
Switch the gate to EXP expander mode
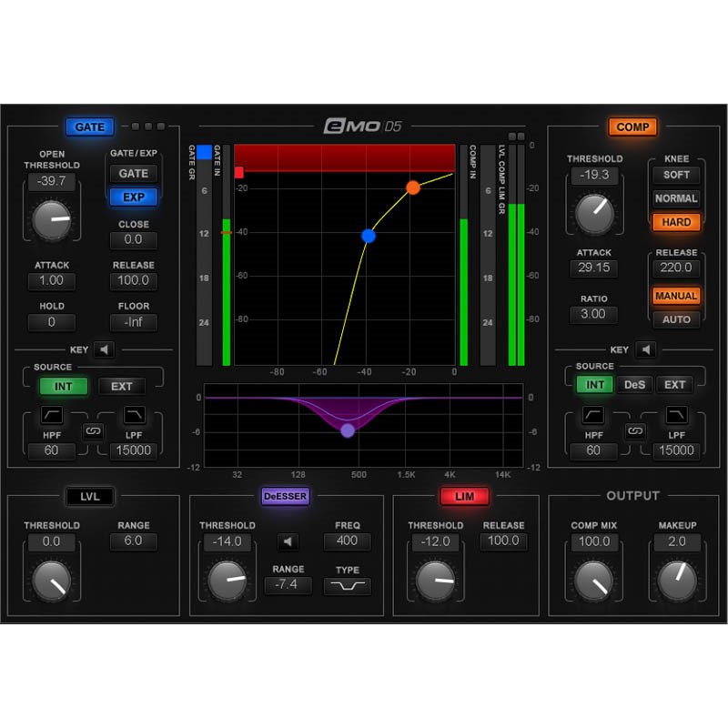[x=133, y=197]
